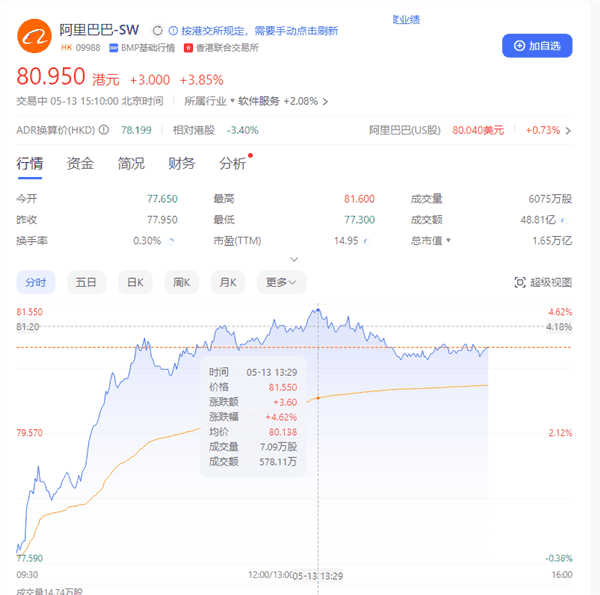Expand more quote details chevron
The width and height of the screenshot is (600, 595).
pyautogui.click(x=294, y=259)
